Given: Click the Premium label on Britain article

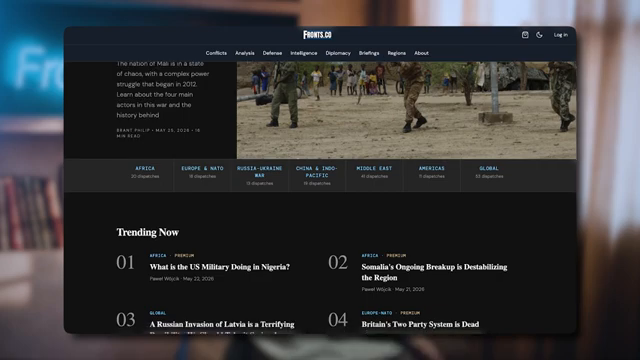Looking at the screenshot, I should click(x=410, y=313).
